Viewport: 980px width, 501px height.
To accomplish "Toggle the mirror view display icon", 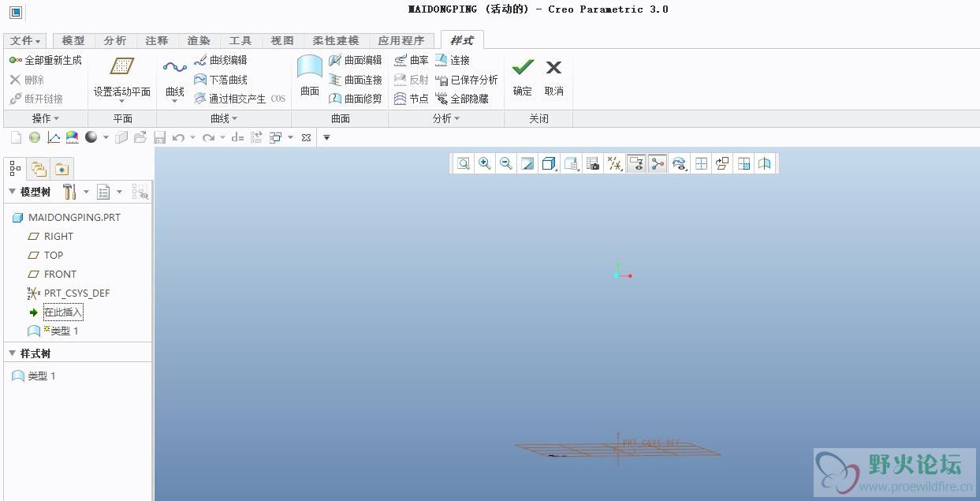I will click(765, 163).
